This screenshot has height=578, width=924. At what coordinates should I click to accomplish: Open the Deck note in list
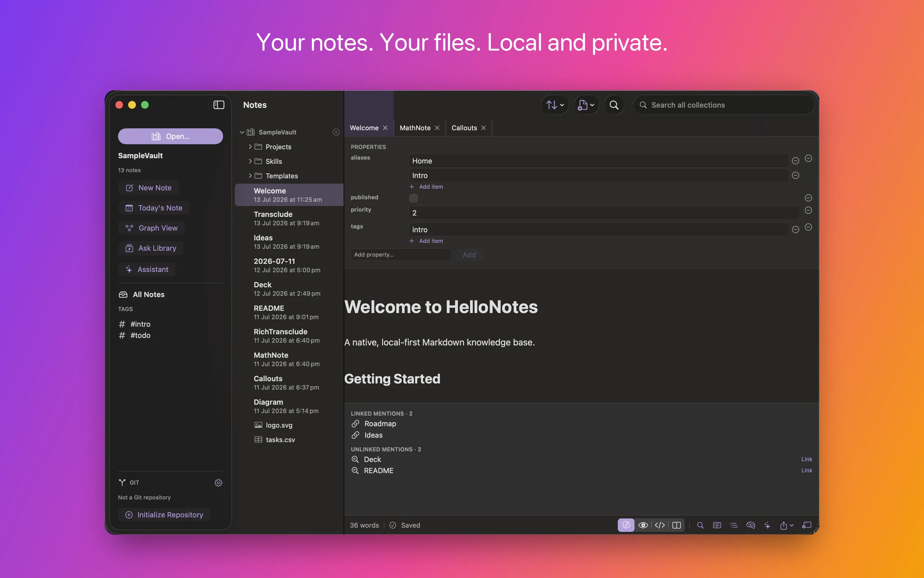pos(289,289)
